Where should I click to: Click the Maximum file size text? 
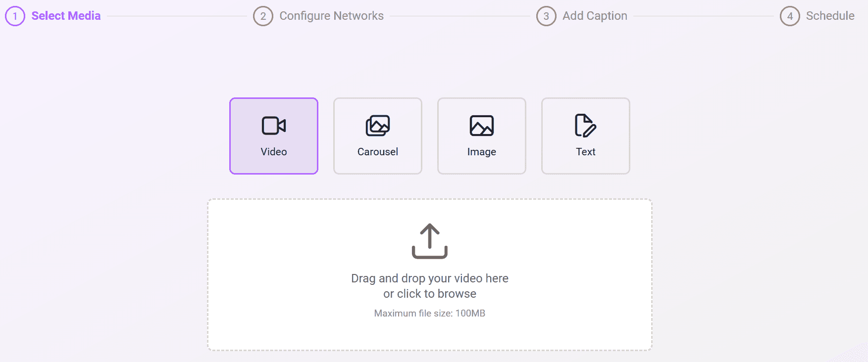430,313
